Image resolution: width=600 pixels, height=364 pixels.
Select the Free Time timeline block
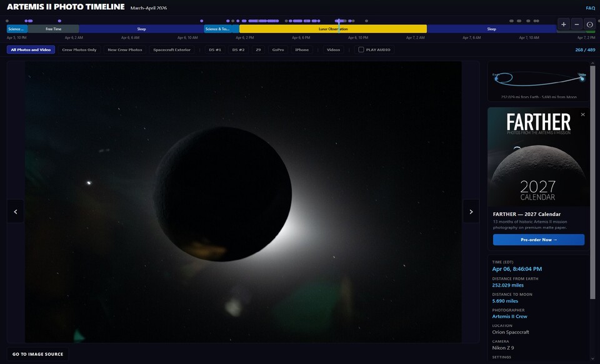click(x=53, y=29)
